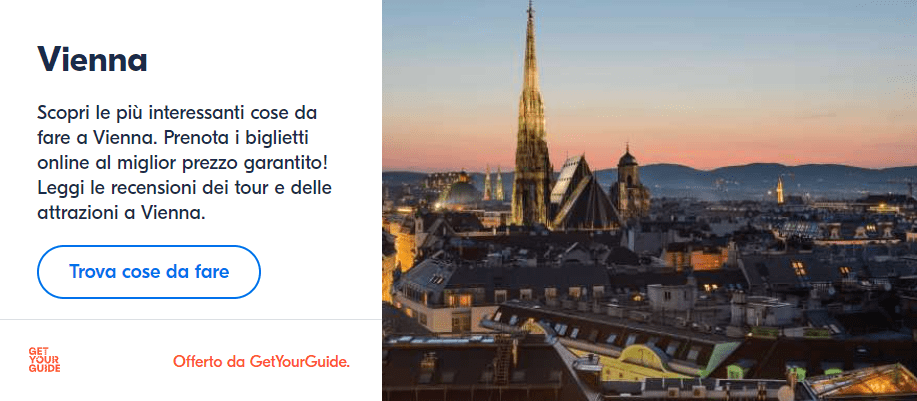Screen dimensions: 917x401
Task: Click the Vienna skyline photo
Action: coord(649,200)
